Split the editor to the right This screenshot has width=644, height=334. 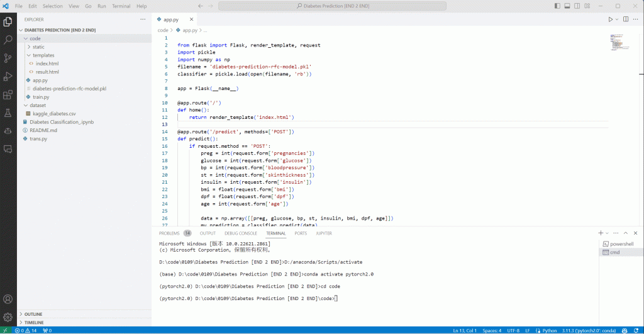click(626, 19)
